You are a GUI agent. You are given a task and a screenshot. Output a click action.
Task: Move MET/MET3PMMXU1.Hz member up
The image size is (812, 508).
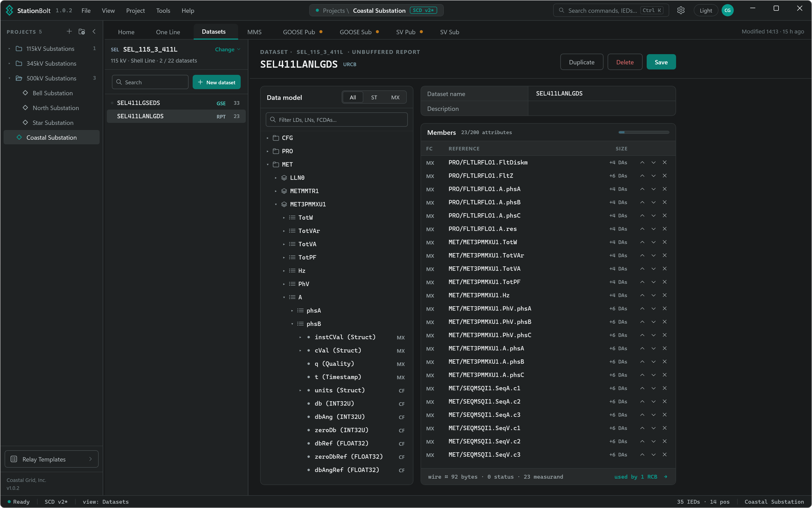click(642, 295)
